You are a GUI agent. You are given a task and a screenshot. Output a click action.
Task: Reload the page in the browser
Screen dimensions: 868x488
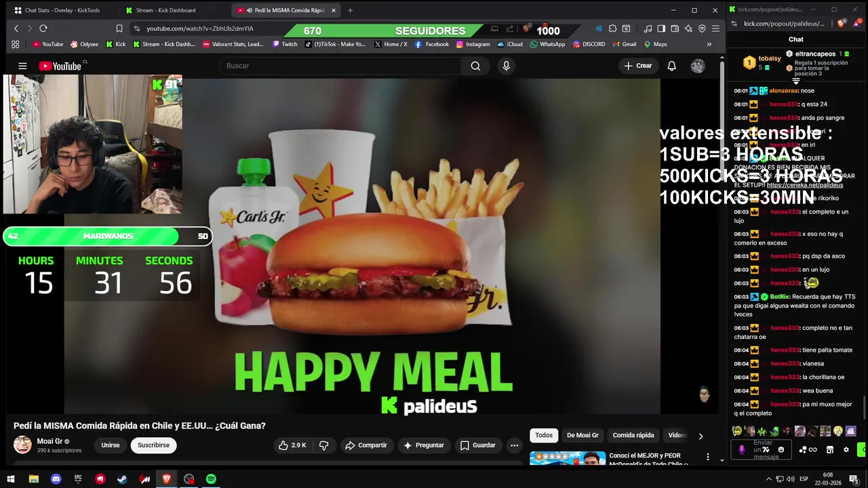pos(43,28)
